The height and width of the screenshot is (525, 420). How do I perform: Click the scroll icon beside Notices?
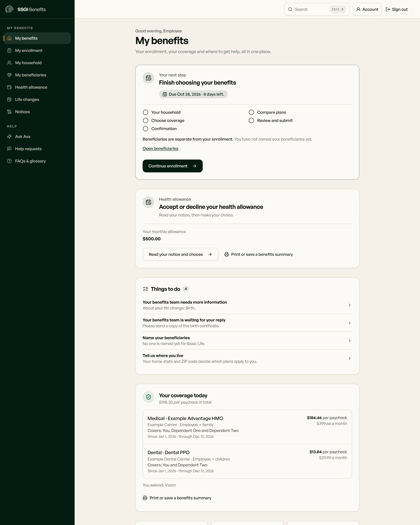pos(9,112)
